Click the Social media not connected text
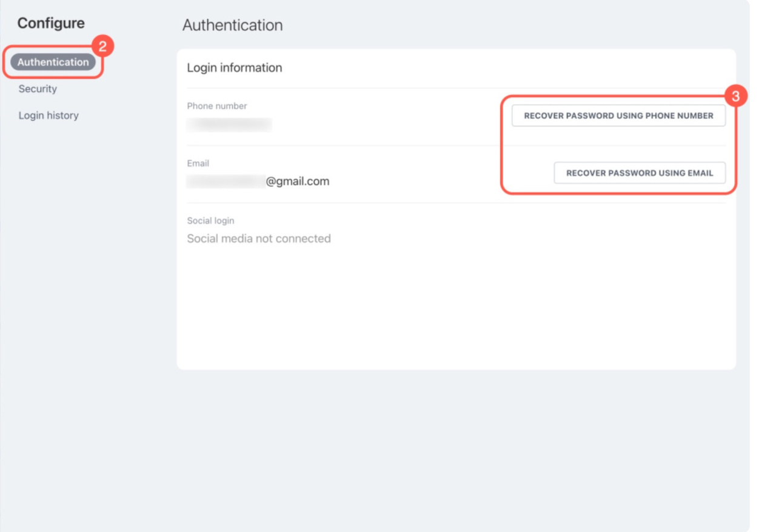 click(x=259, y=239)
